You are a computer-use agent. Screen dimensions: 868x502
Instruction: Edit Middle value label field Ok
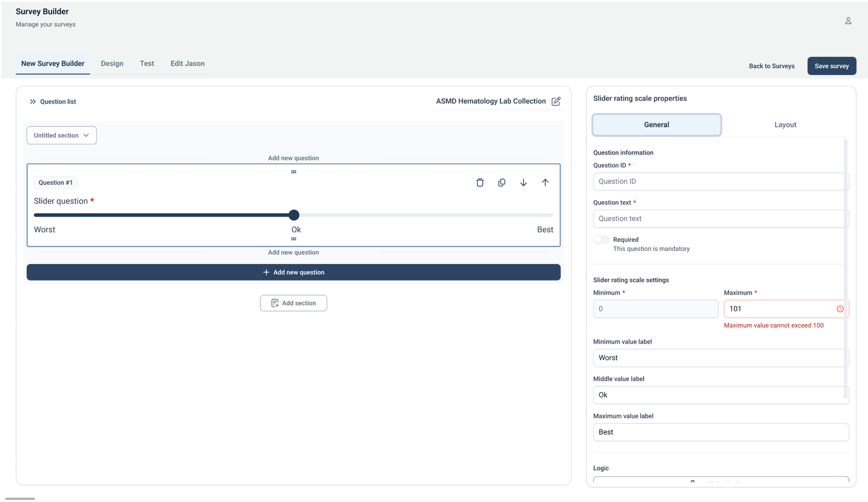(x=721, y=395)
